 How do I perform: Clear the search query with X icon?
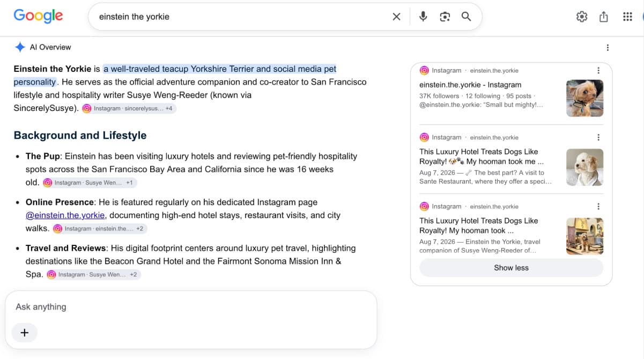tap(396, 17)
